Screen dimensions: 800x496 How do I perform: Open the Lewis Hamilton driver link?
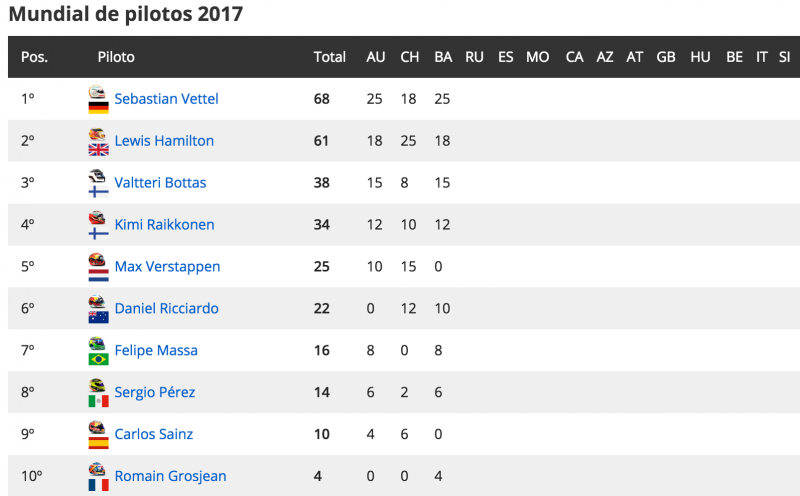point(164,140)
